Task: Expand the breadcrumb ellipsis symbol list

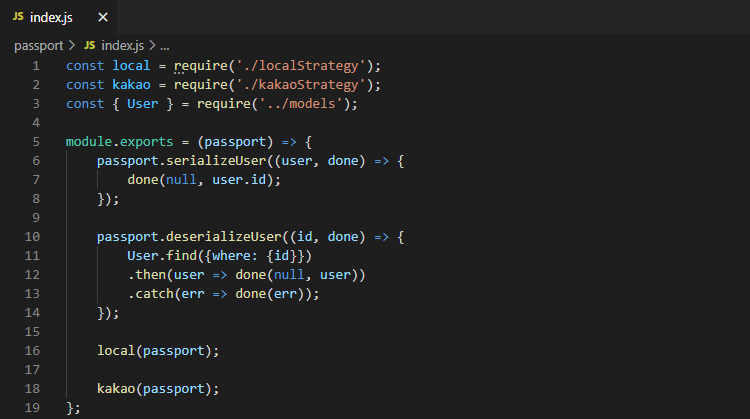Action: 165,47
